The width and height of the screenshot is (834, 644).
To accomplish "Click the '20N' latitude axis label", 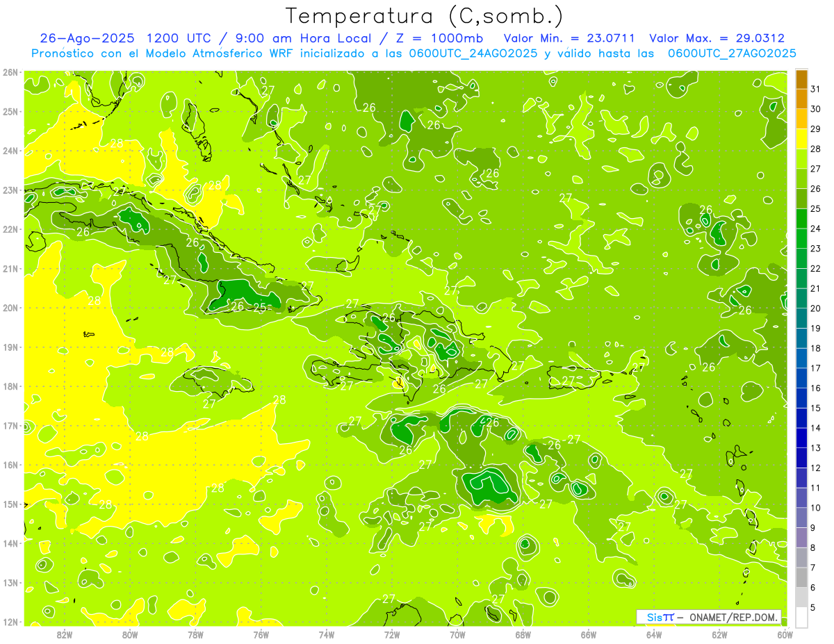I will tap(10, 308).
